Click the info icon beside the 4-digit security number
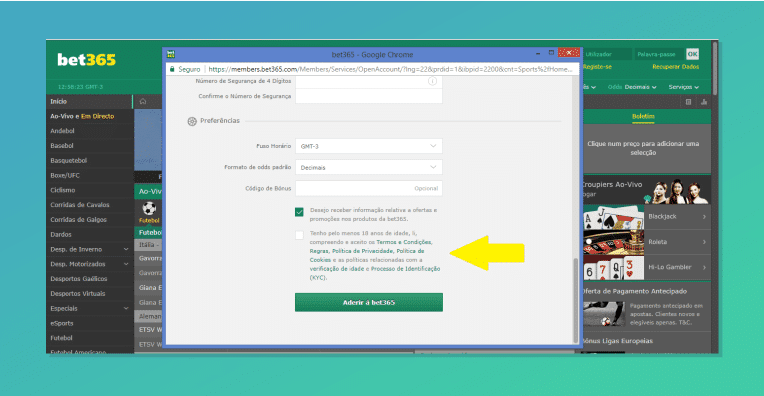This screenshot has height=396, width=764. click(x=432, y=81)
